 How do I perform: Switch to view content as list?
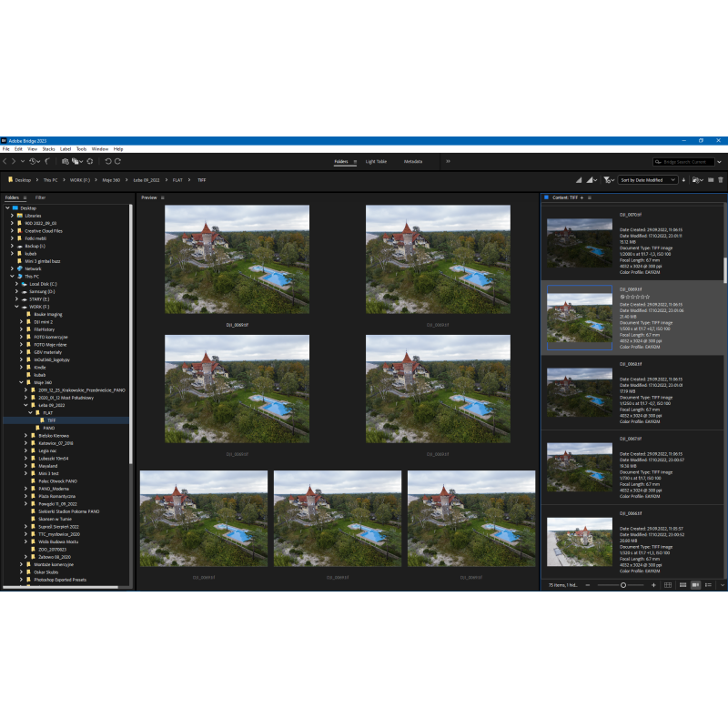pyautogui.click(x=709, y=585)
